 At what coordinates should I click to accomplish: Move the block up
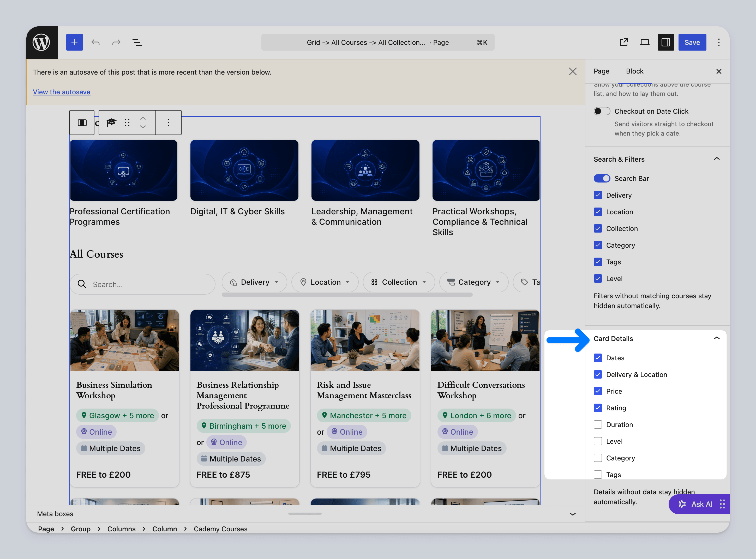coord(143,118)
